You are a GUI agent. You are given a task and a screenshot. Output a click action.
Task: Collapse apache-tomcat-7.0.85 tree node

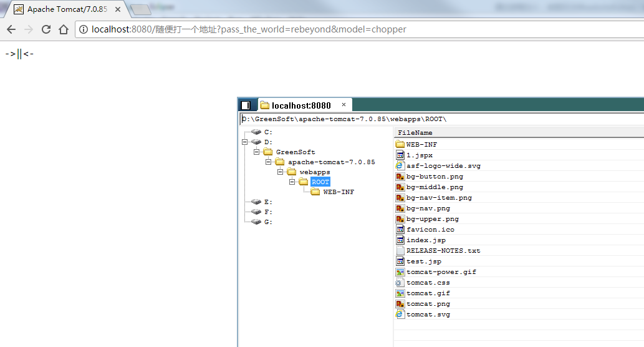click(269, 162)
